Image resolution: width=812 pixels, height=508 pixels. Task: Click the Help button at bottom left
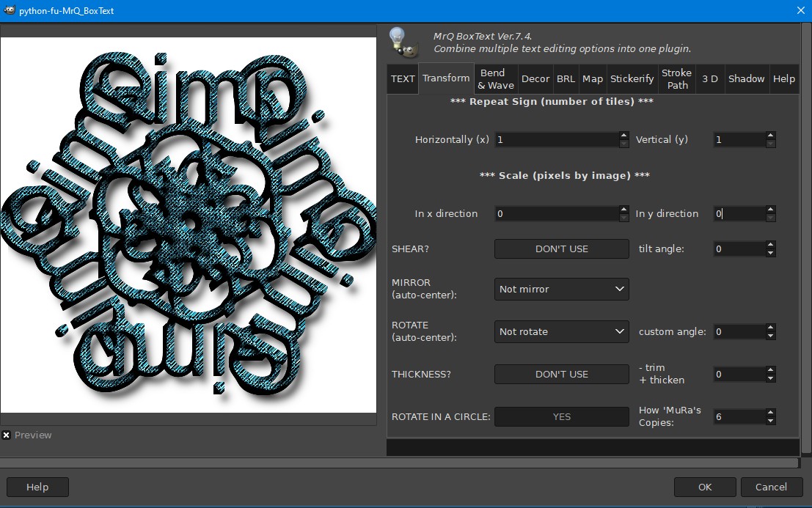pyautogui.click(x=37, y=487)
